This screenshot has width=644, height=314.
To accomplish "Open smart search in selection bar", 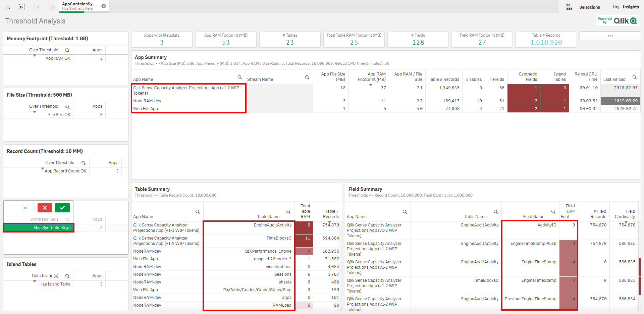I will coord(7,7).
